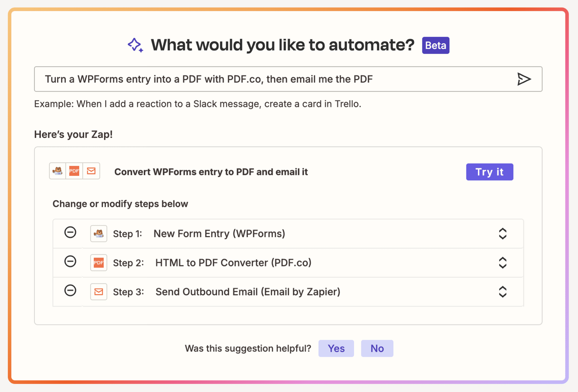Remove the HTML to PDF Converter step

point(70,262)
